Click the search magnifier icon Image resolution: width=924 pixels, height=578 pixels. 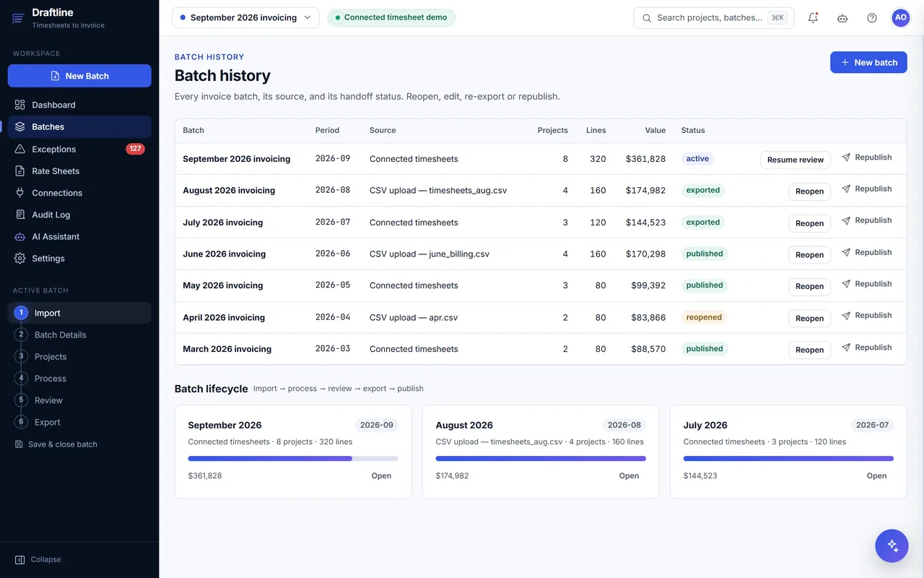pos(647,18)
